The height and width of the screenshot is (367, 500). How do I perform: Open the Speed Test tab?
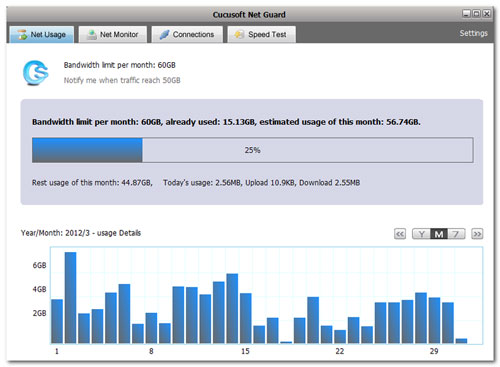coord(261,34)
